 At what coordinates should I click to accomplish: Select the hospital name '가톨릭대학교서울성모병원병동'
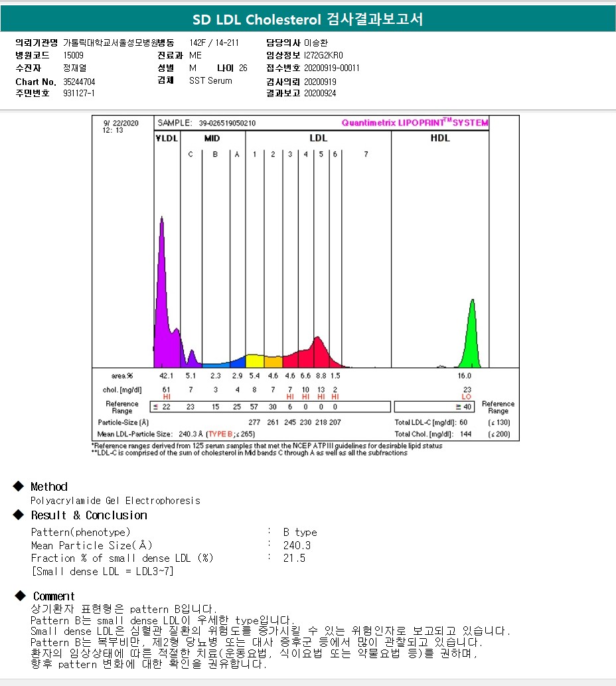tap(118, 43)
